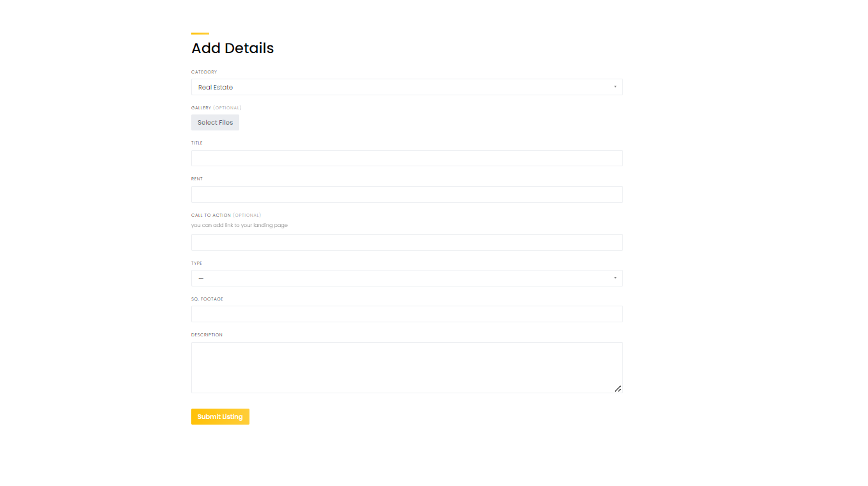Click the Type label
The image size is (868, 486).
[197, 263]
